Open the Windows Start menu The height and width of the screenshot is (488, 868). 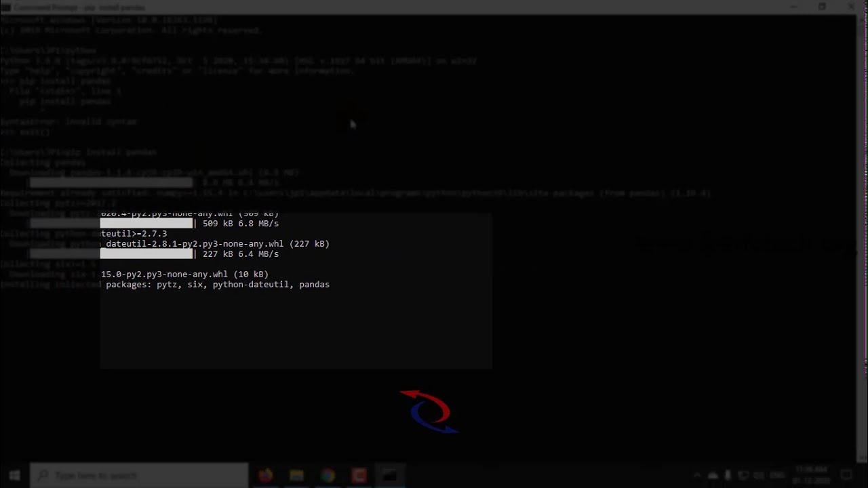point(15,475)
